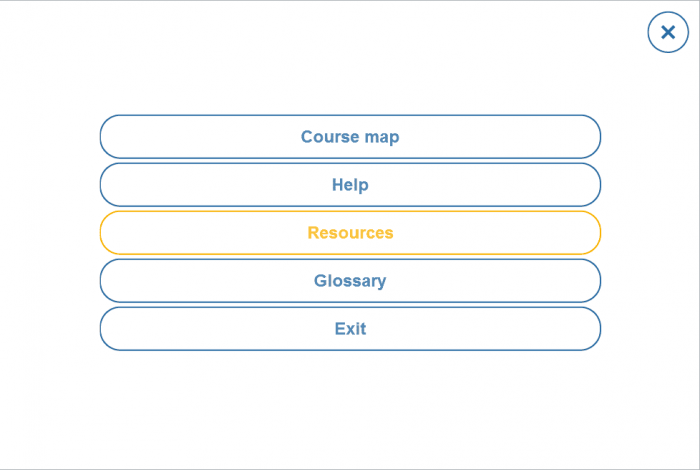
Task: Dismiss the menu overlay using the X
Action: tap(668, 32)
